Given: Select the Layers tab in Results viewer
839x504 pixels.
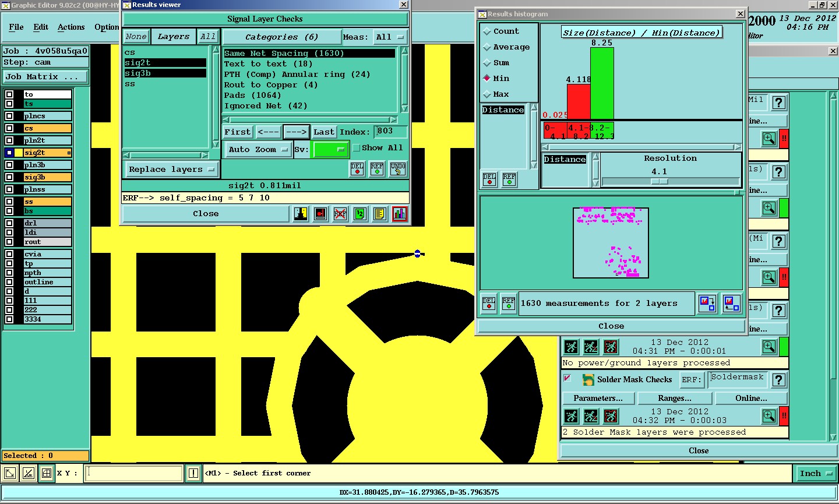Looking at the screenshot, I should coord(173,37).
